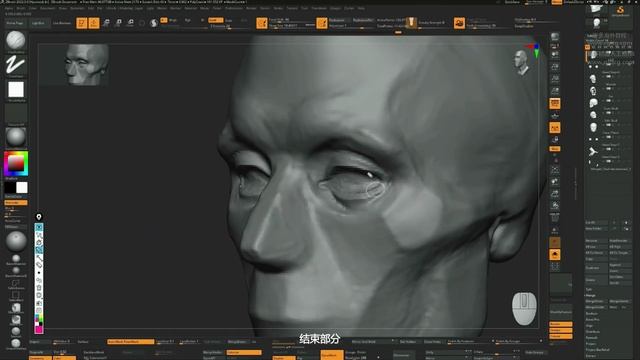The height and width of the screenshot is (360, 640).
Task: Expand the Remesh section in SubTool palette
Action: point(592,338)
